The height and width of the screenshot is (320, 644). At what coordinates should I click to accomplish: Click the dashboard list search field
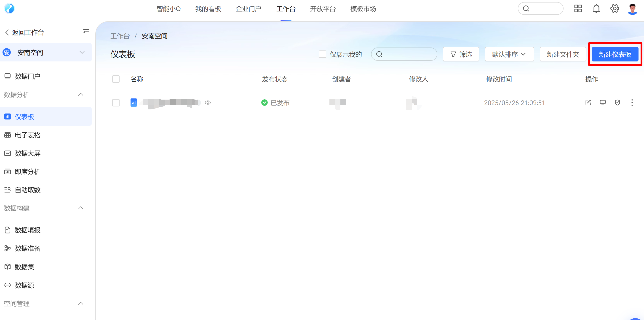407,54
